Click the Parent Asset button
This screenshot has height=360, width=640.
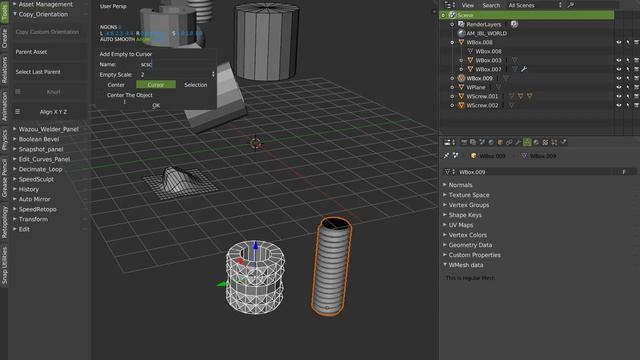(50, 52)
